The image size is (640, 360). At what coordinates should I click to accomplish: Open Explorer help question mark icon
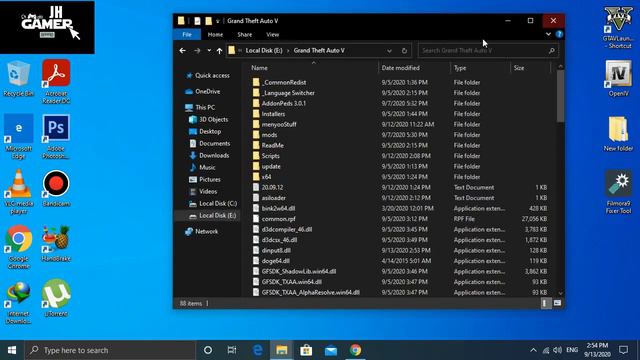559,34
